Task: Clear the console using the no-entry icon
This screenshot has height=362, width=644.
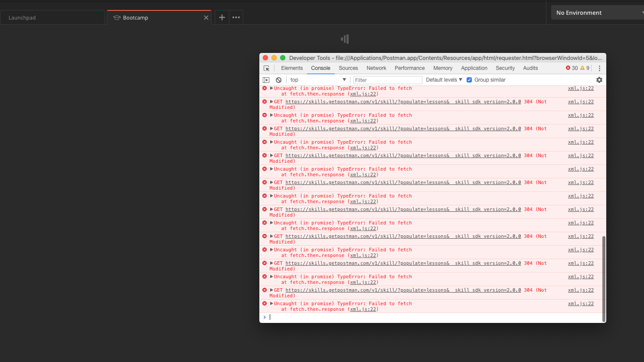Action: point(278,79)
